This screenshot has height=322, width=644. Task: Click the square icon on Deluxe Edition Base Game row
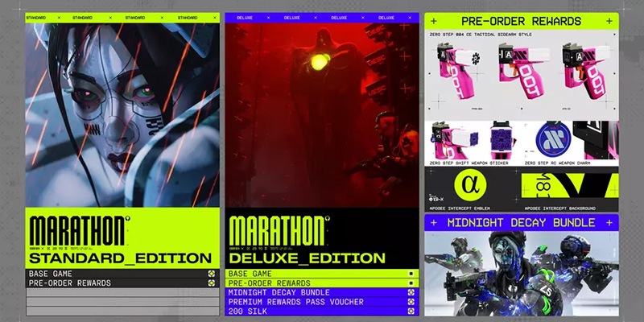point(411,274)
